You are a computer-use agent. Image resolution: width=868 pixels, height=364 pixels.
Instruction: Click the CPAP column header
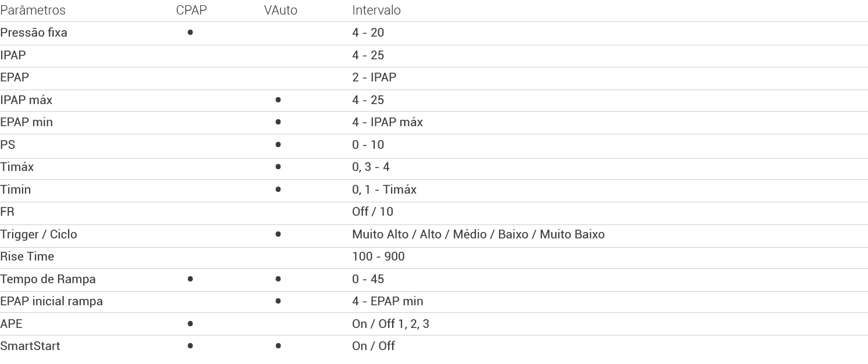click(191, 10)
